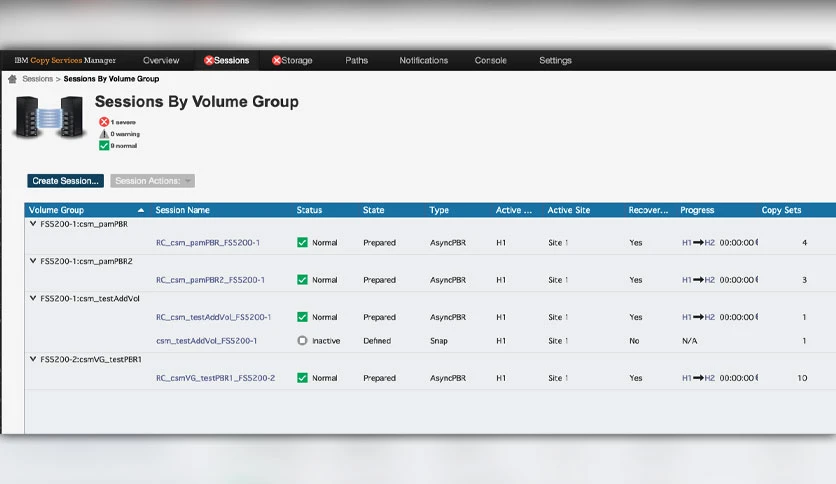The image size is (836, 484).
Task: Click the 'N/A' progress cell
Action: 689,341
